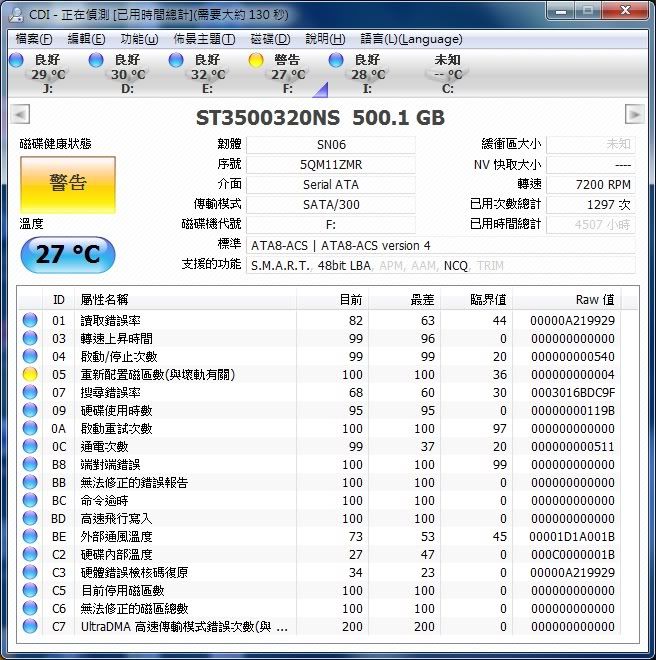Click status icon for attribute 03 轉速上昇時間

tap(30, 338)
